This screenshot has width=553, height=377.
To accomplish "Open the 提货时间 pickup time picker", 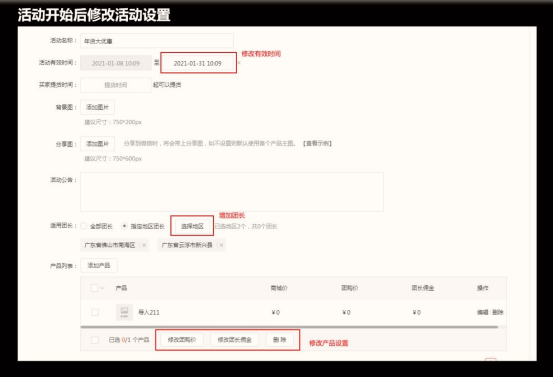I will pos(116,85).
